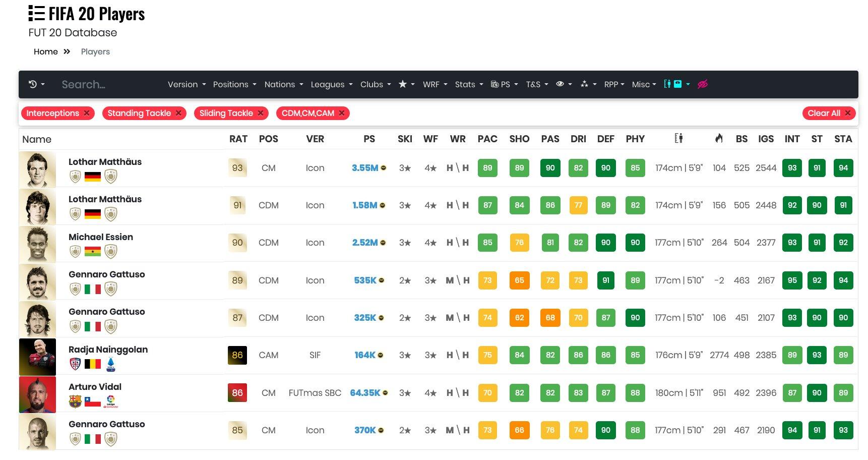This screenshot has width=868, height=460.
Task: Open the Stats menu
Action: tap(469, 85)
